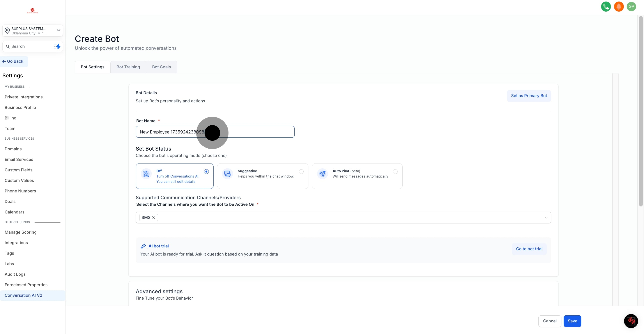Screen dimensions: 644x334
Task: Click Set as Primary Bot
Action: 529,96
